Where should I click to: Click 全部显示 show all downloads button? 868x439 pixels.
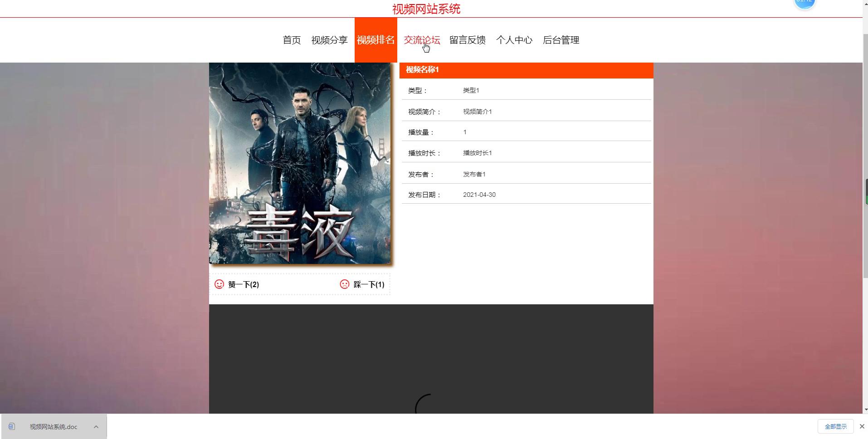(835, 426)
